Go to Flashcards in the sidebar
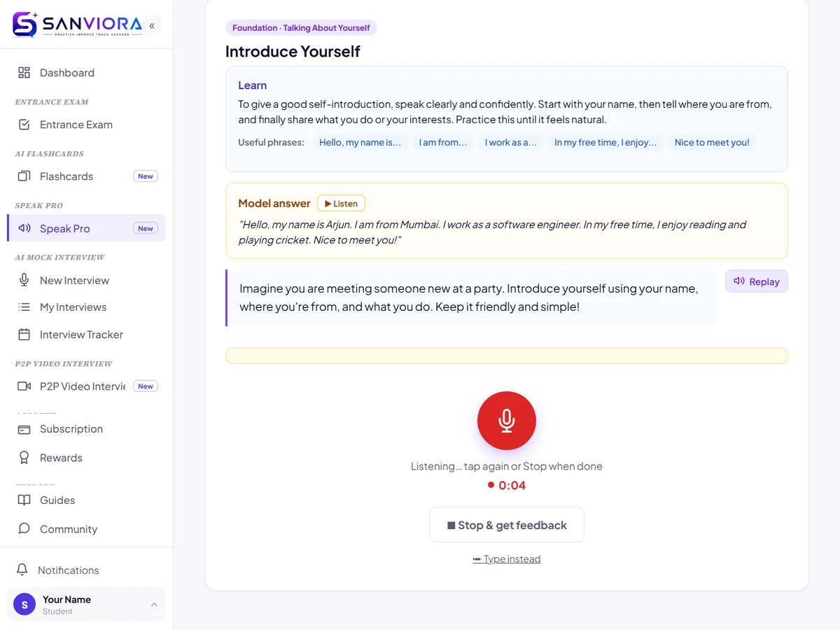Image resolution: width=840 pixels, height=630 pixels. click(x=87, y=176)
